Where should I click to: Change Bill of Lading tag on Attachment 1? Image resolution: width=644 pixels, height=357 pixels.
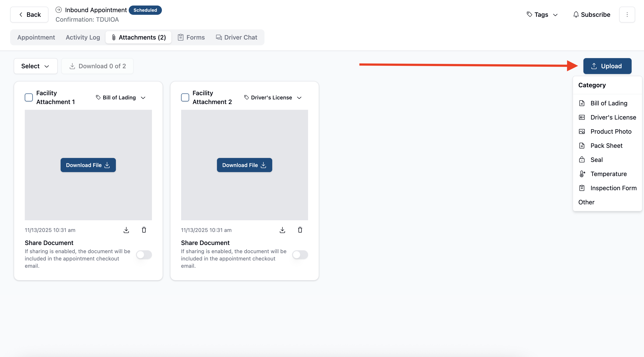[121, 97]
